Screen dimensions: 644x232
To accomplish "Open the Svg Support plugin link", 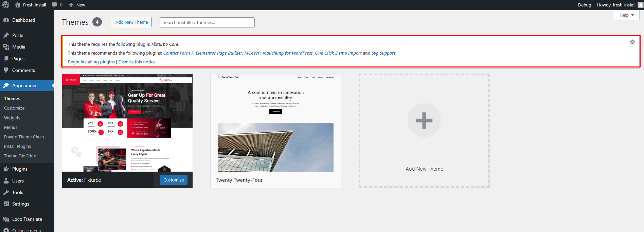I will [x=383, y=53].
